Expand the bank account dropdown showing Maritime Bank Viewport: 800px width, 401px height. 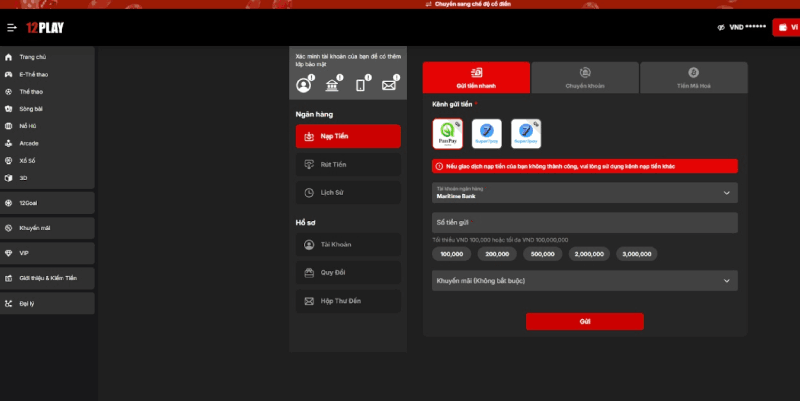point(584,193)
